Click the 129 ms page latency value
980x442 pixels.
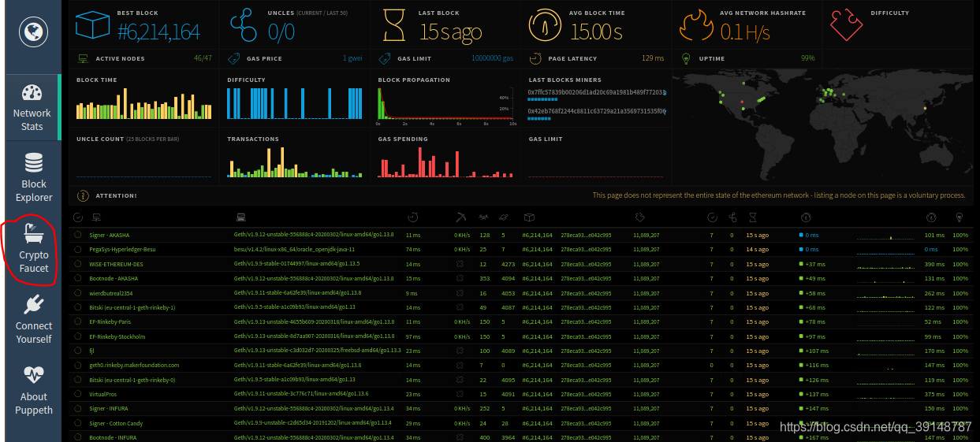coord(653,58)
